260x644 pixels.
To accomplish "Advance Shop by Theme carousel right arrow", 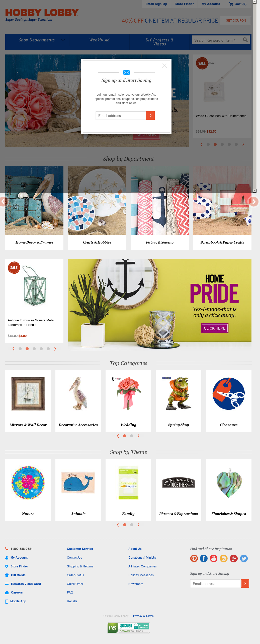I will tap(138, 525).
